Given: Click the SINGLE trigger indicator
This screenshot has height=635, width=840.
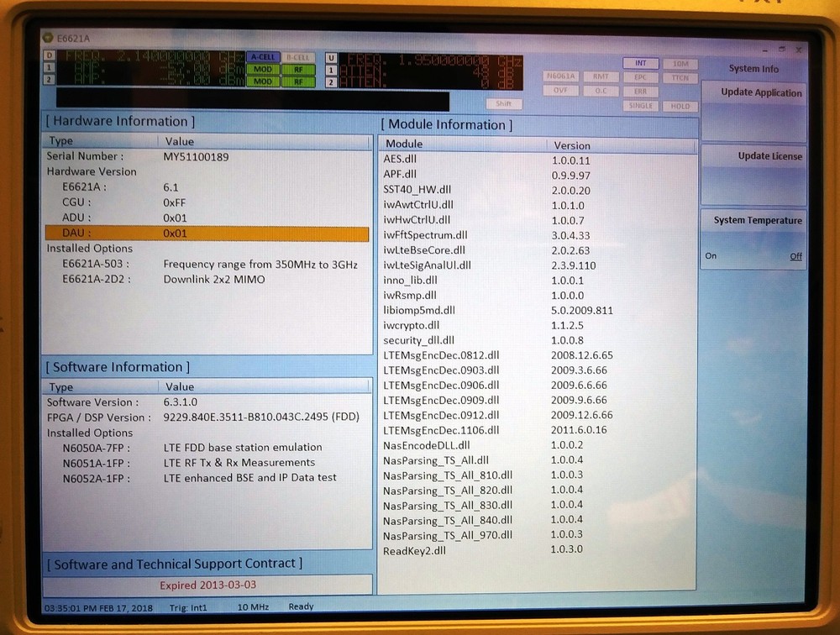Looking at the screenshot, I should coord(641,106).
